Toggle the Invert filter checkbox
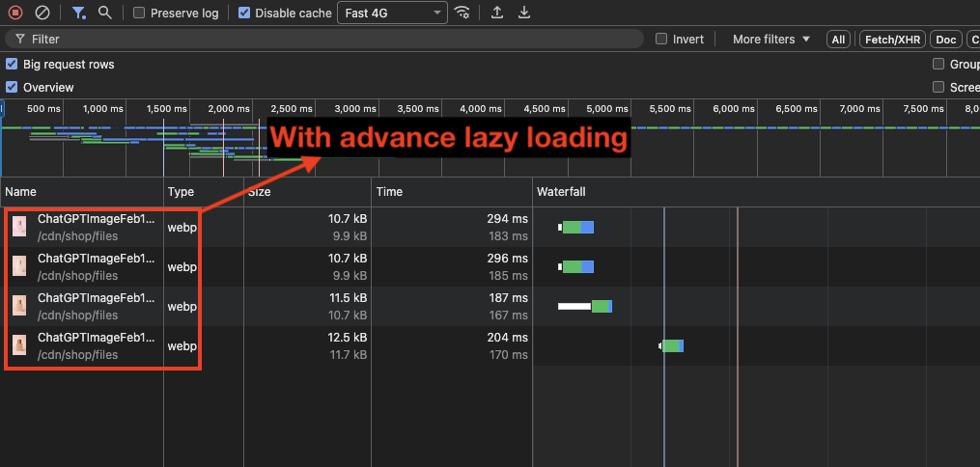The image size is (980, 467). point(661,40)
